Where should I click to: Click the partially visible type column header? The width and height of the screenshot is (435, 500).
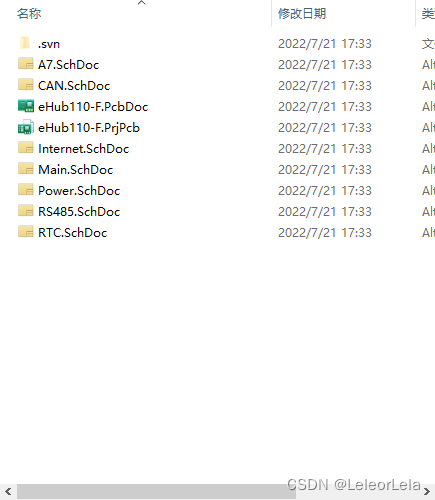428,14
